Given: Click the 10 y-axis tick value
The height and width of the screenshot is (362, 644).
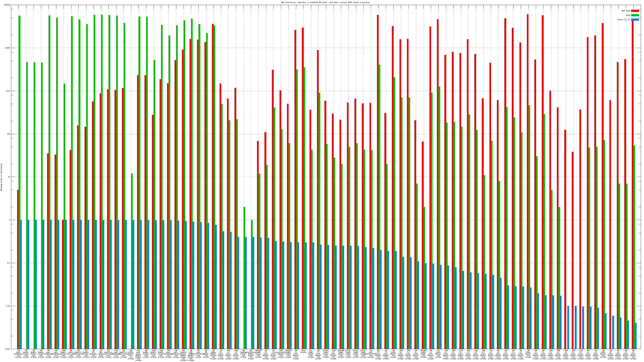Looking at the screenshot, I should tap(9, 177).
